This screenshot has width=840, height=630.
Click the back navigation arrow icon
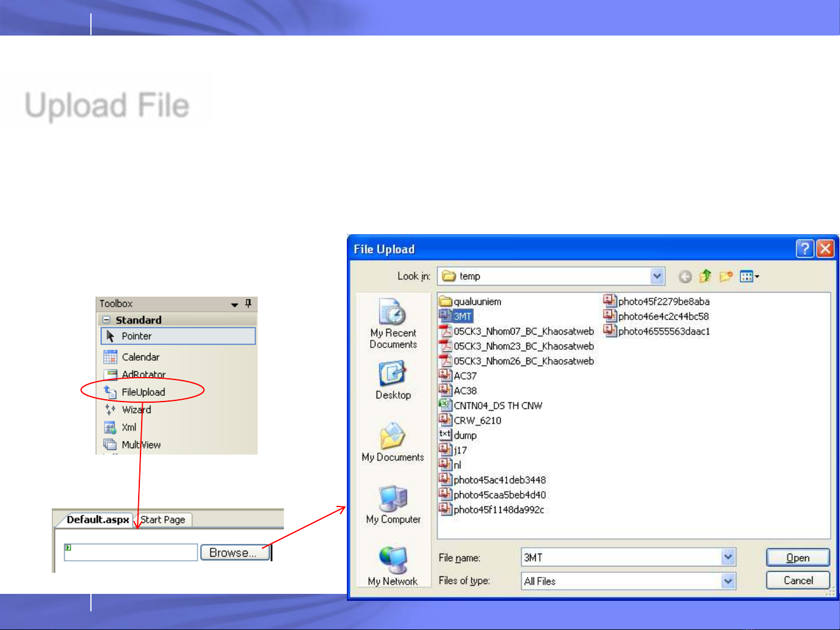click(686, 277)
